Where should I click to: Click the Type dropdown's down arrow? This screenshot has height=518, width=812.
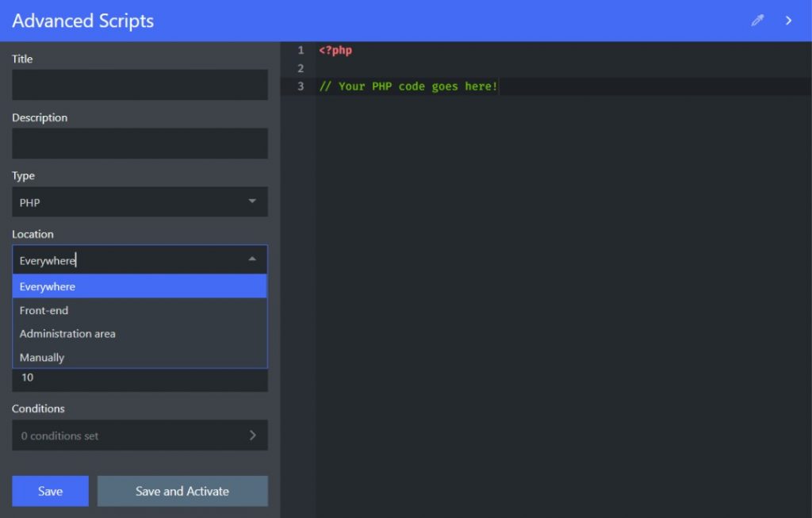252,201
